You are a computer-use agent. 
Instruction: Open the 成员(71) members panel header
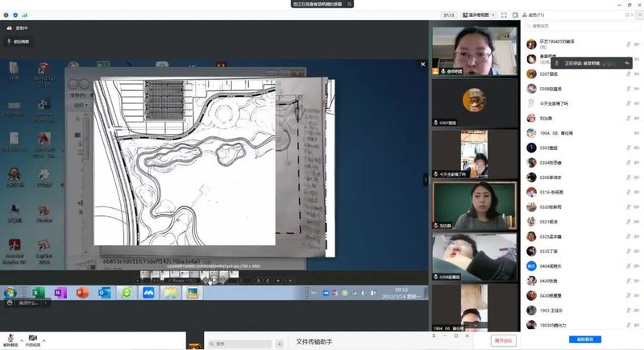click(x=535, y=15)
